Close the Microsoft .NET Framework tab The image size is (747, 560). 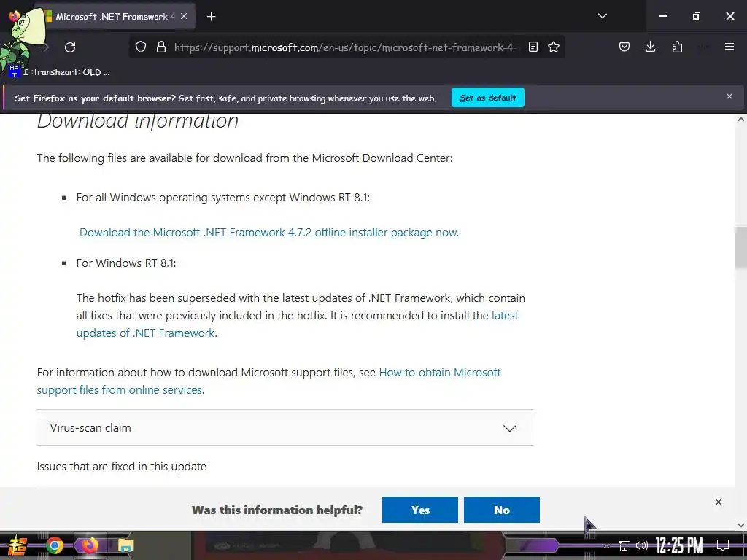pyautogui.click(x=184, y=16)
